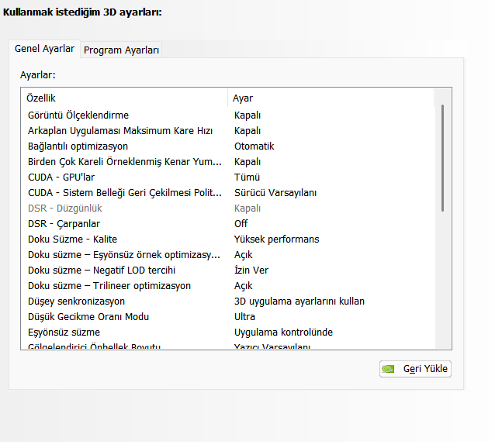Select Doku süzme – Negatif LOD tercihi row

coord(102,271)
